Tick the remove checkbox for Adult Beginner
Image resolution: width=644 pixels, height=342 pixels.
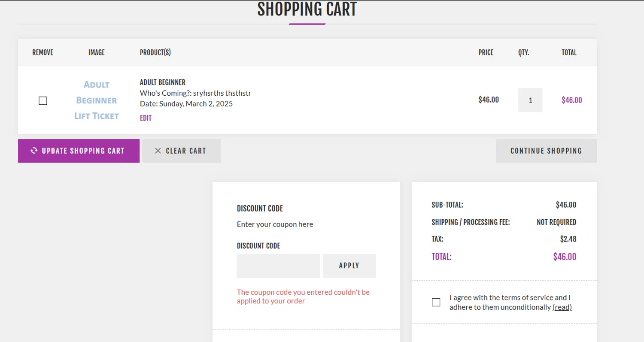click(43, 101)
